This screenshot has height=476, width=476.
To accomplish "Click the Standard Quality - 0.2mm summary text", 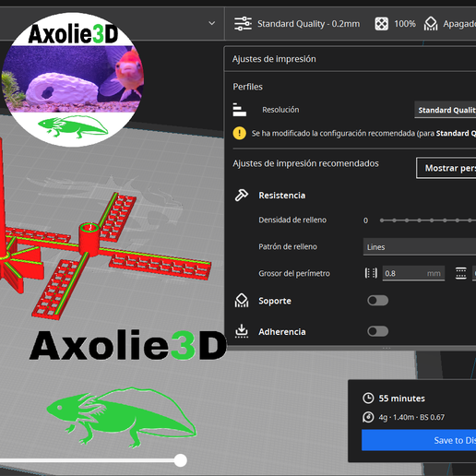I will click(308, 24).
